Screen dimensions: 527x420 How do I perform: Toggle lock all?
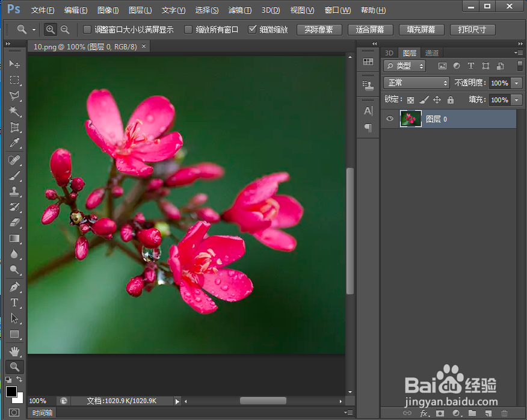[x=451, y=99]
